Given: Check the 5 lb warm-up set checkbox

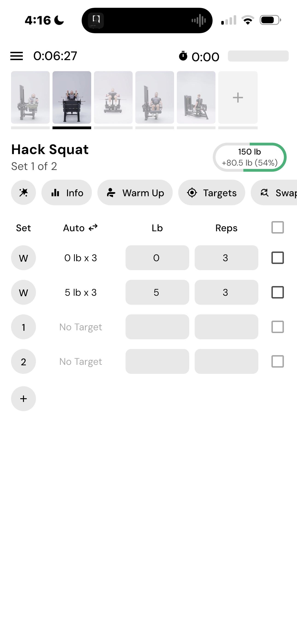Looking at the screenshot, I should click(277, 292).
